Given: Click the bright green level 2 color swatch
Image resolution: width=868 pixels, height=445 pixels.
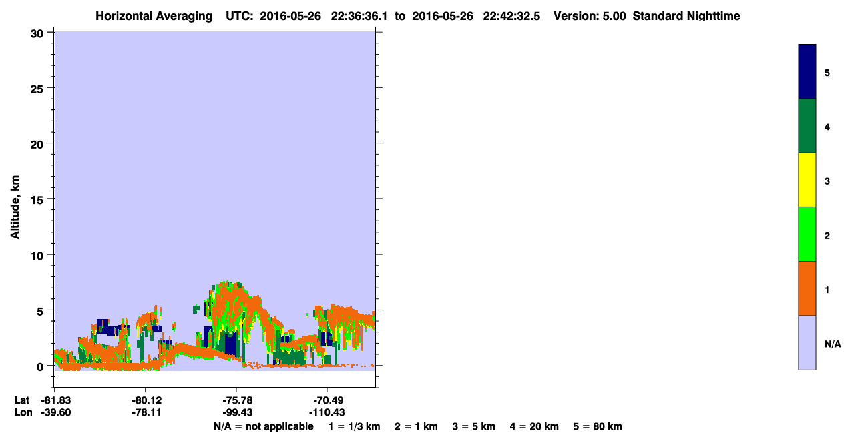Looking at the screenshot, I should coord(807,234).
